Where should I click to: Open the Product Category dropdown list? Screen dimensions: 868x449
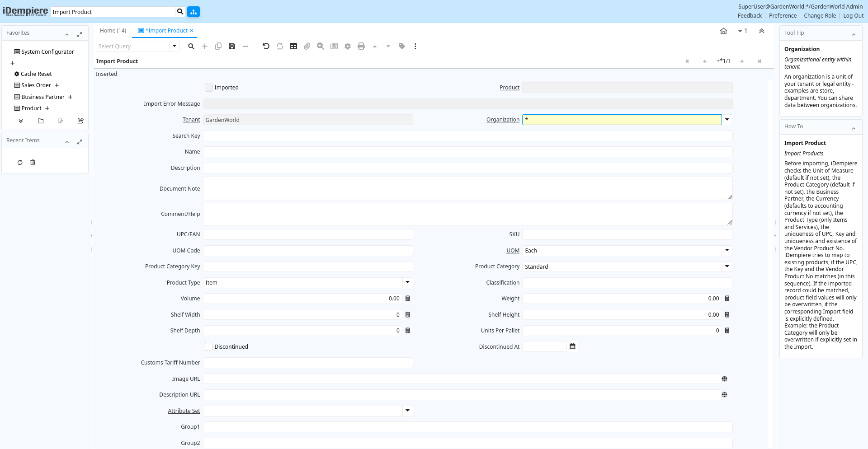click(x=727, y=267)
